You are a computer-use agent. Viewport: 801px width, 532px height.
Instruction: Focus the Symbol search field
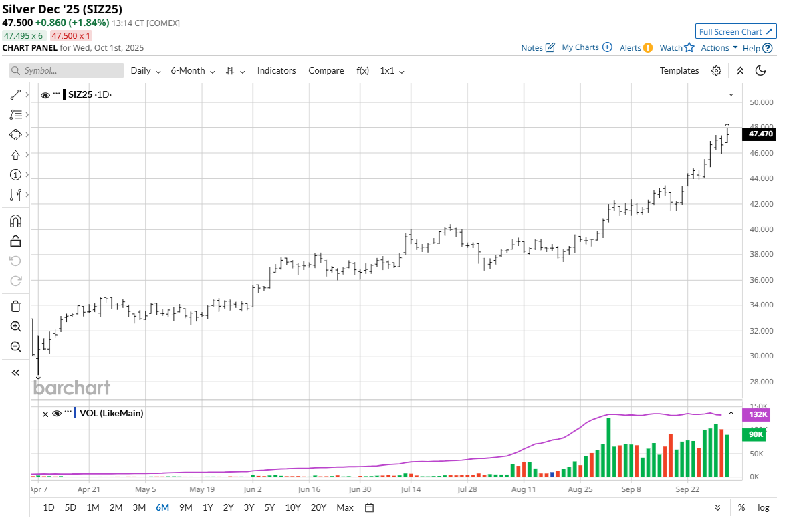(x=66, y=70)
